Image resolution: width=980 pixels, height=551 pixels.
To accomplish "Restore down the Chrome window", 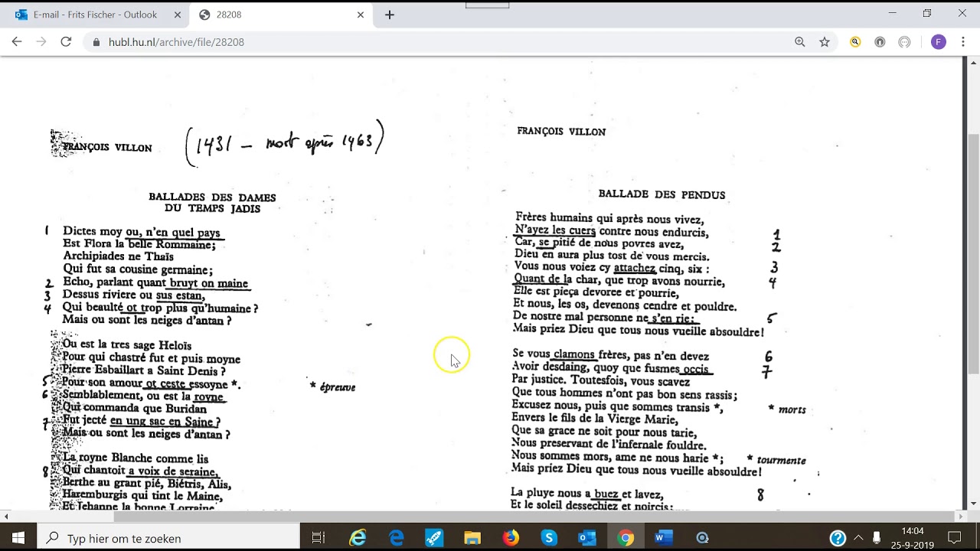I will click(927, 13).
